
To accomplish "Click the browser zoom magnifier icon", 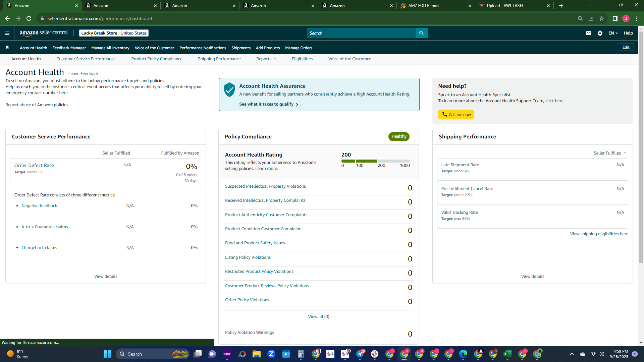I will coord(580,18).
